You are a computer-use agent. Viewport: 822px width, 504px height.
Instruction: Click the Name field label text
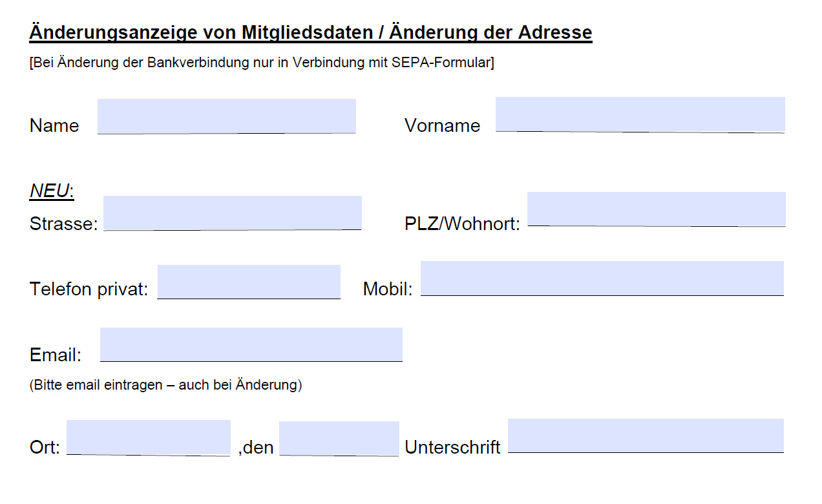[x=54, y=126]
